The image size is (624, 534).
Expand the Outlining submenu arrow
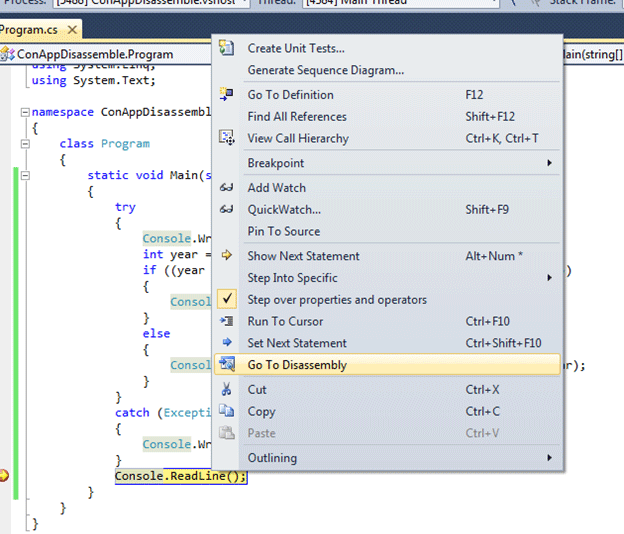(550, 458)
